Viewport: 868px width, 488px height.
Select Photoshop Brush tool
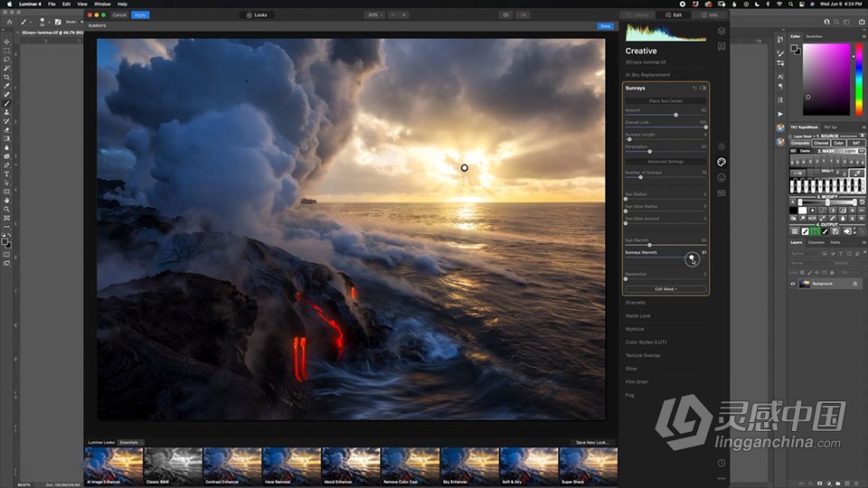pos(6,103)
